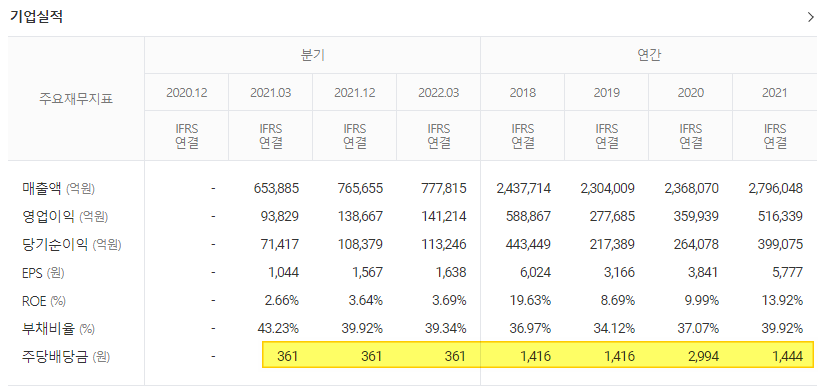Viewport: 824px width, 388px height.
Task: Click EPS value 1,567
Action: [x=367, y=273]
